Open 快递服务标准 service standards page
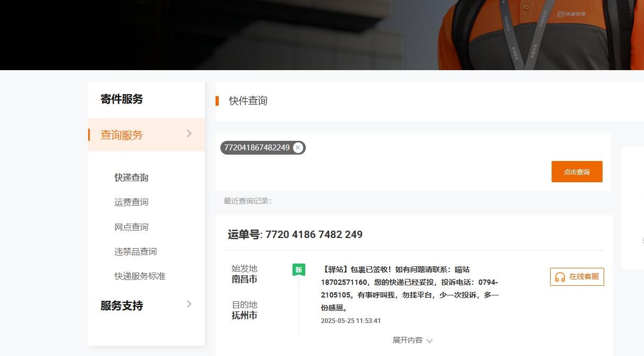The image size is (644, 356). [x=140, y=276]
